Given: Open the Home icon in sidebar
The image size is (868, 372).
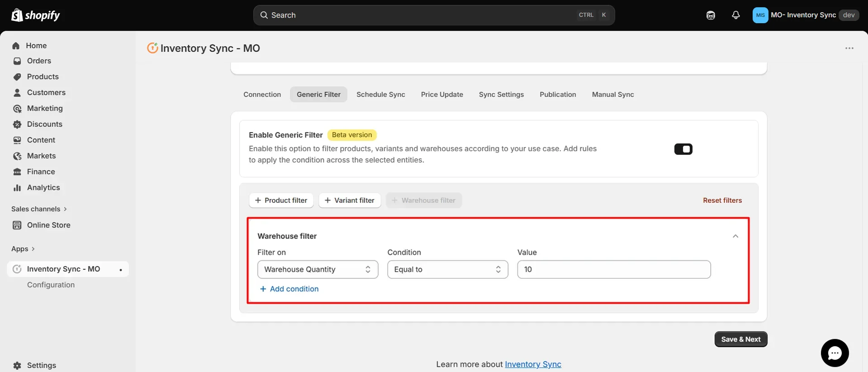Looking at the screenshot, I should [x=16, y=46].
